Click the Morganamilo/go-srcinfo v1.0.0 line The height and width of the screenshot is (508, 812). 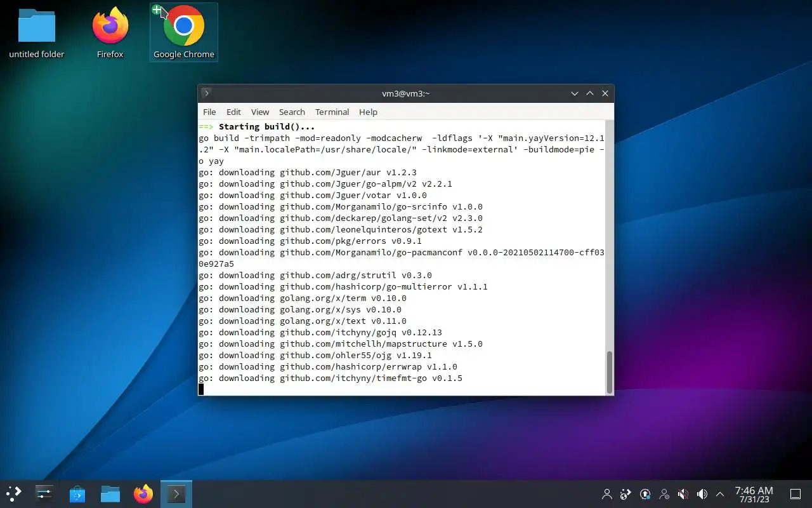click(341, 206)
